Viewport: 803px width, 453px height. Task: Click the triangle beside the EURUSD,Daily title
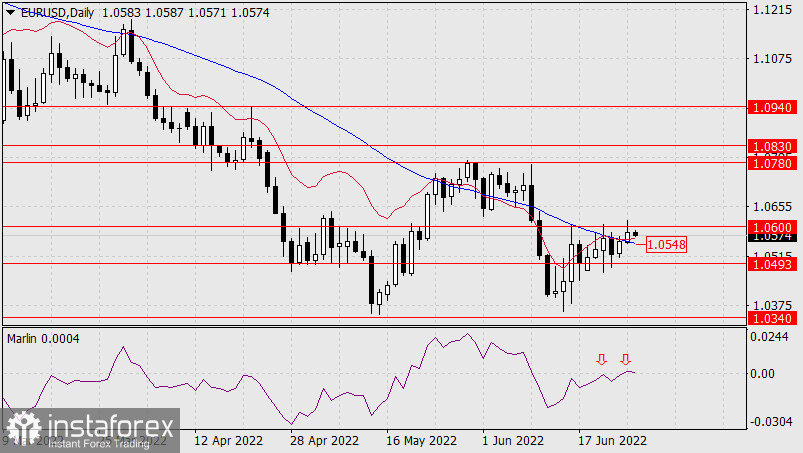[x=11, y=13]
